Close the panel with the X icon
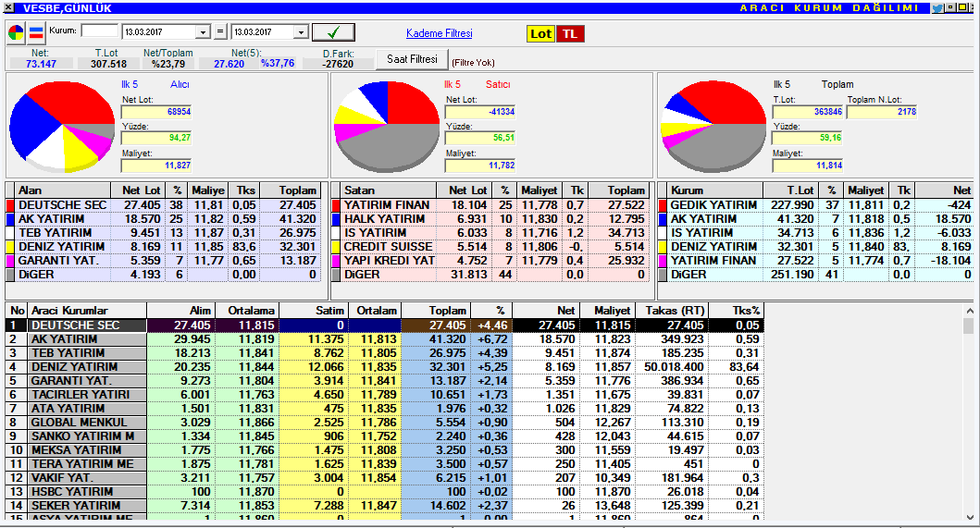The image size is (980, 528). tap(8, 8)
